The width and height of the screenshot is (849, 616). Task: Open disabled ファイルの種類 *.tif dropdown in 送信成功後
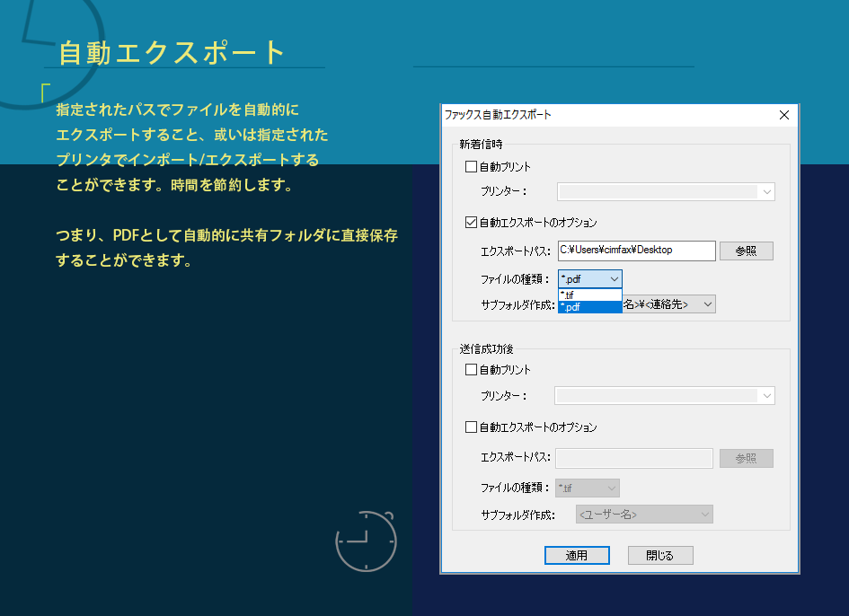point(588,488)
